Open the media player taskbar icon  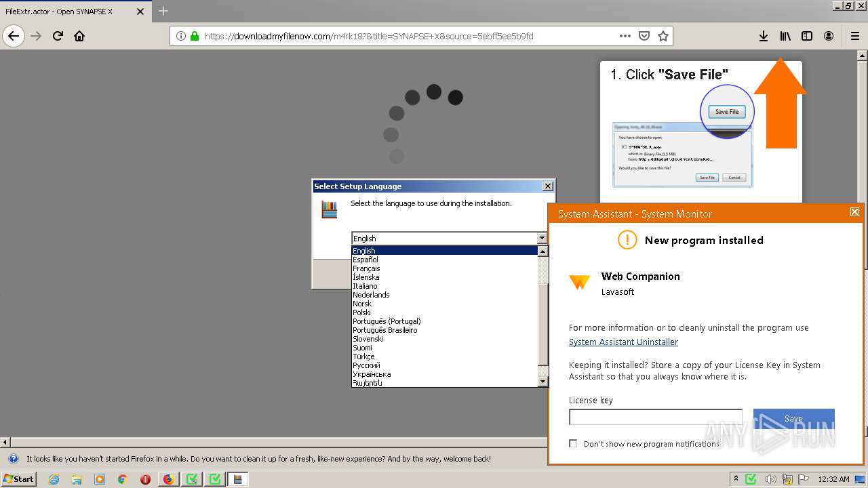[100, 479]
